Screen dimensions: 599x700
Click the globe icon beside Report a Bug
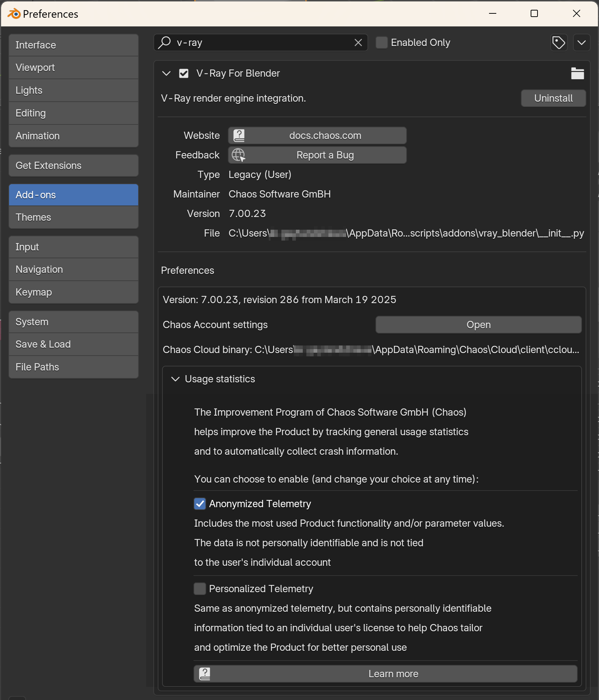click(239, 155)
